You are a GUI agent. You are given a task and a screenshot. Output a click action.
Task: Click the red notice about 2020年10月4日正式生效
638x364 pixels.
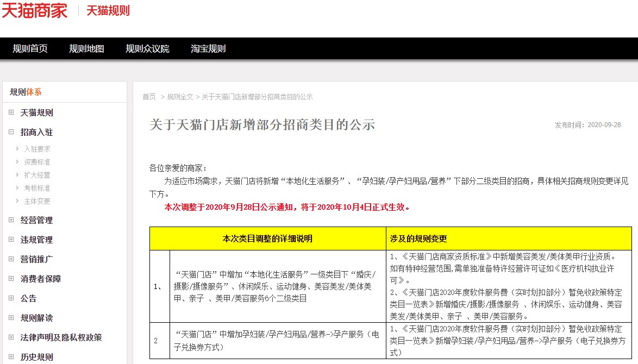coord(287,207)
